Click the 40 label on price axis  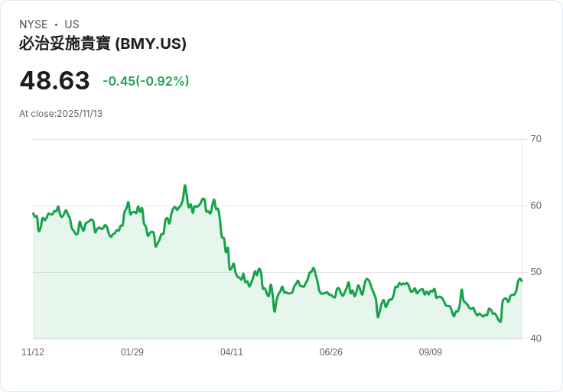[x=536, y=339]
